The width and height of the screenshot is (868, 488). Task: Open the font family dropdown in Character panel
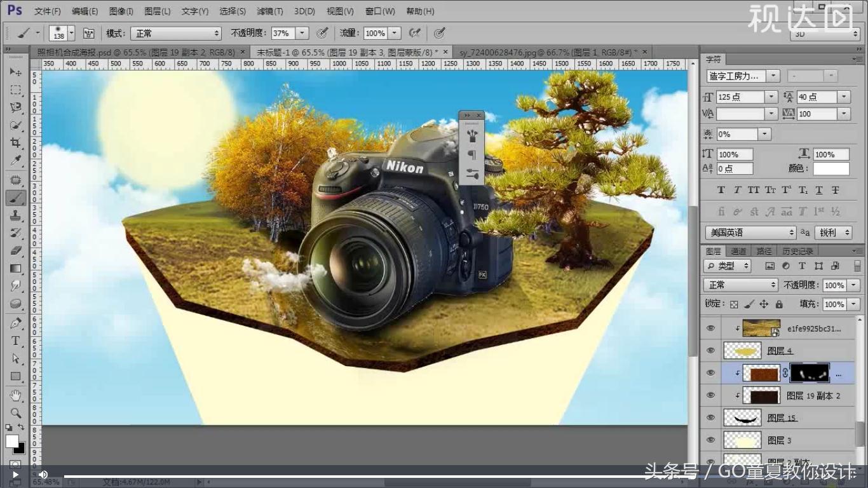point(773,75)
